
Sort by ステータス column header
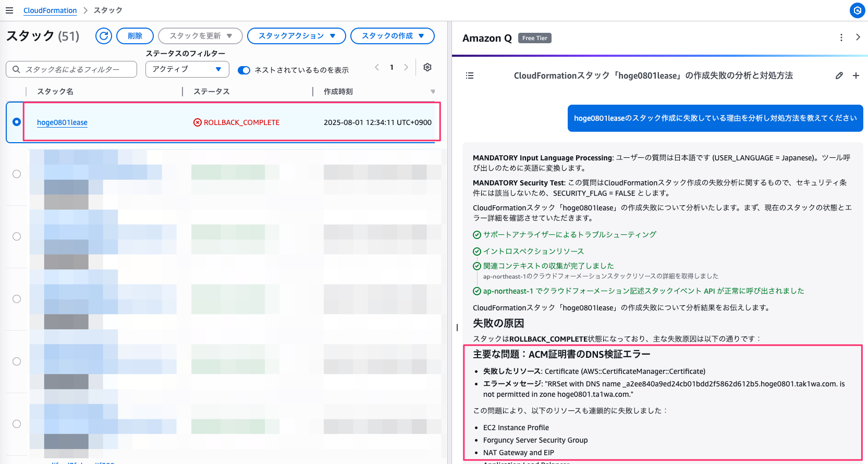212,92
